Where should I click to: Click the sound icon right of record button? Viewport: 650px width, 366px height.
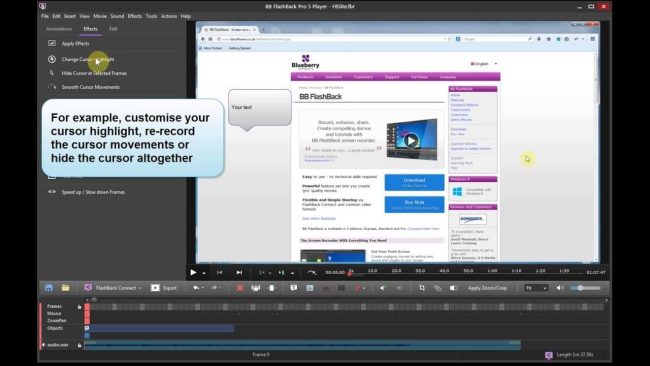pyautogui.click(x=382, y=288)
